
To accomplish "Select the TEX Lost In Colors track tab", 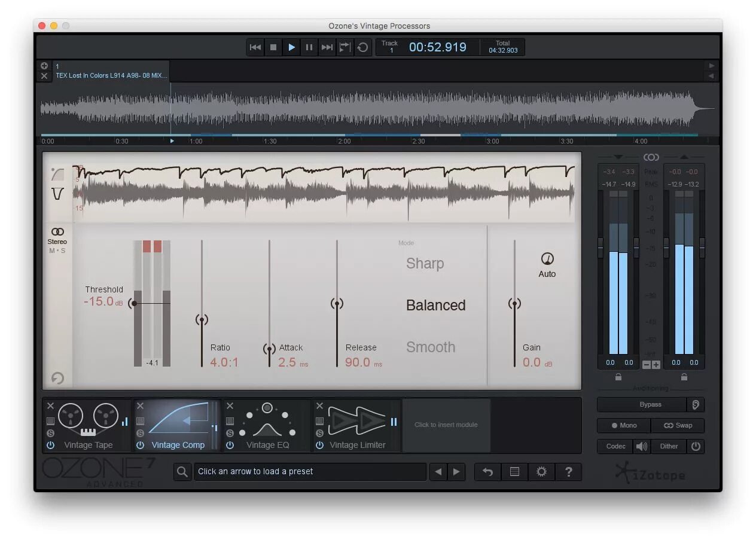I will coord(111,71).
